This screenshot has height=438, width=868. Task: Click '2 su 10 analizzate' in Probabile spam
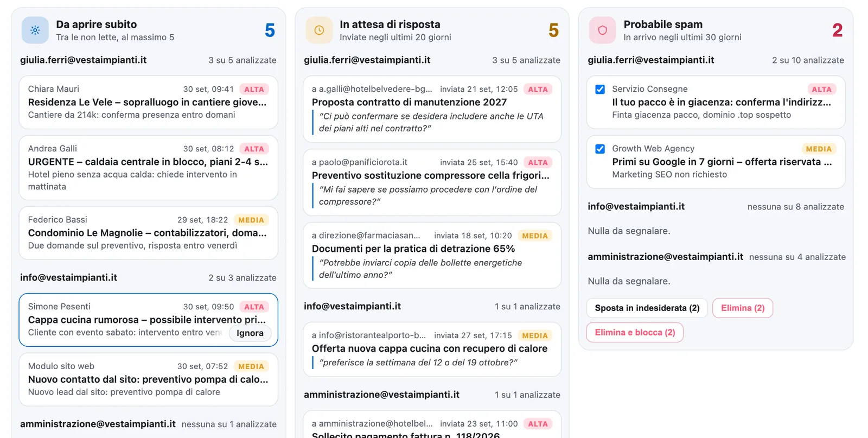click(808, 60)
